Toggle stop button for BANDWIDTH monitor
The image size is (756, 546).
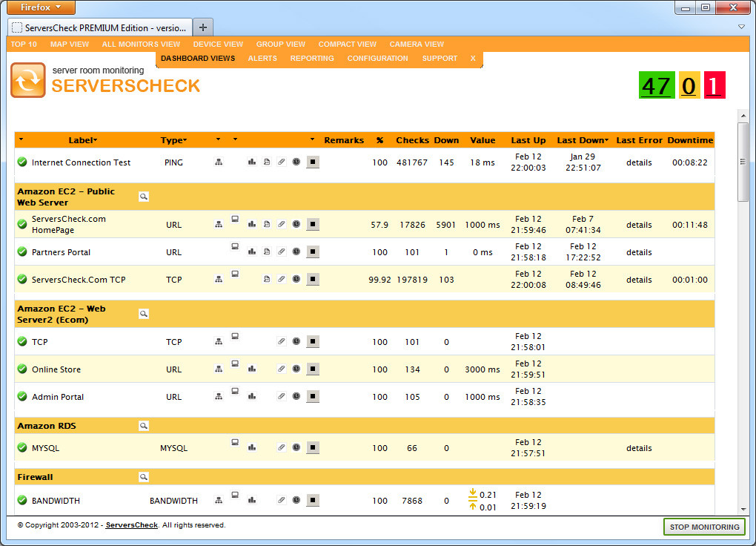point(313,500)
